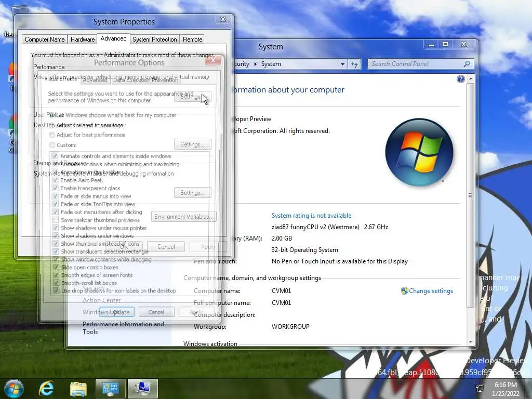Open Performance Information and Tools link
532x399 pixels.
pos(123,328)
